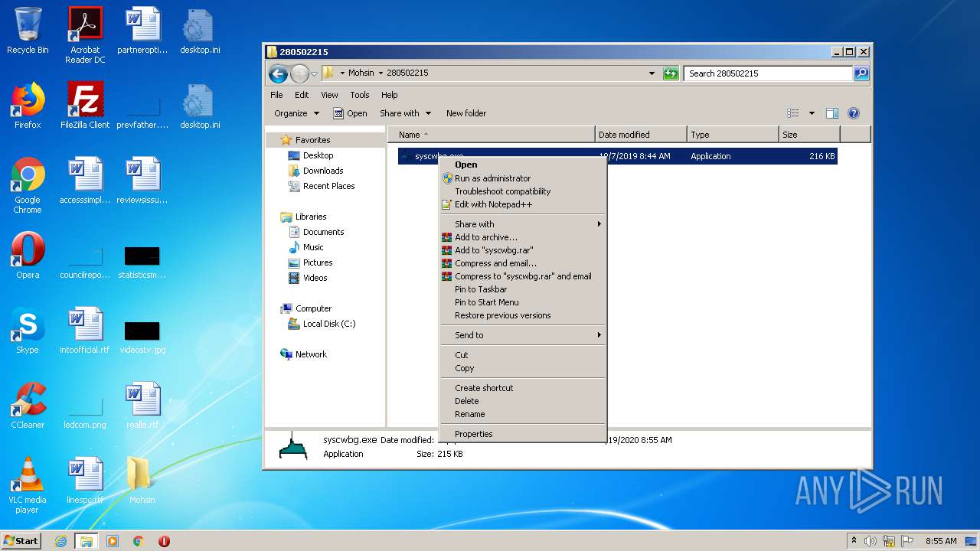This screenshot has width=980, height=551.
Task: Open the View menu
Action: tap(329, 95)
